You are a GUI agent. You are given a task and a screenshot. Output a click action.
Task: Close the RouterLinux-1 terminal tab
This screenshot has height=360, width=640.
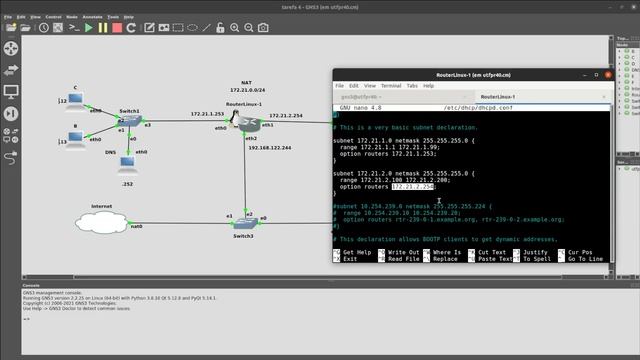[604, 97]
